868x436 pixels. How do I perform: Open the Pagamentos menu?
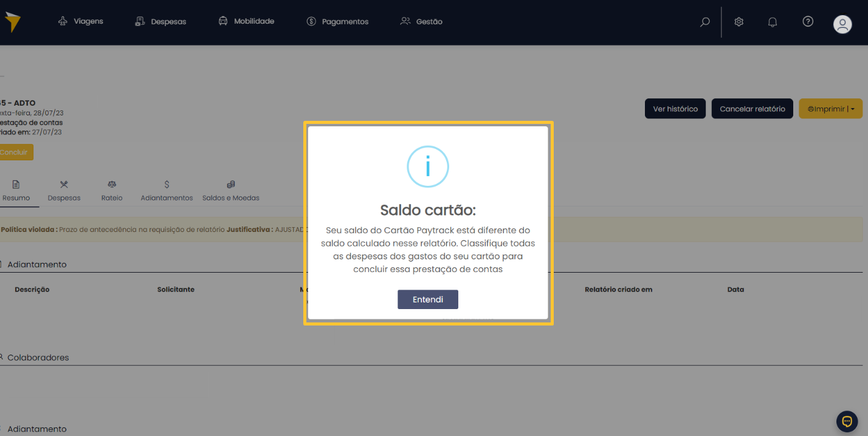(337, 22)
